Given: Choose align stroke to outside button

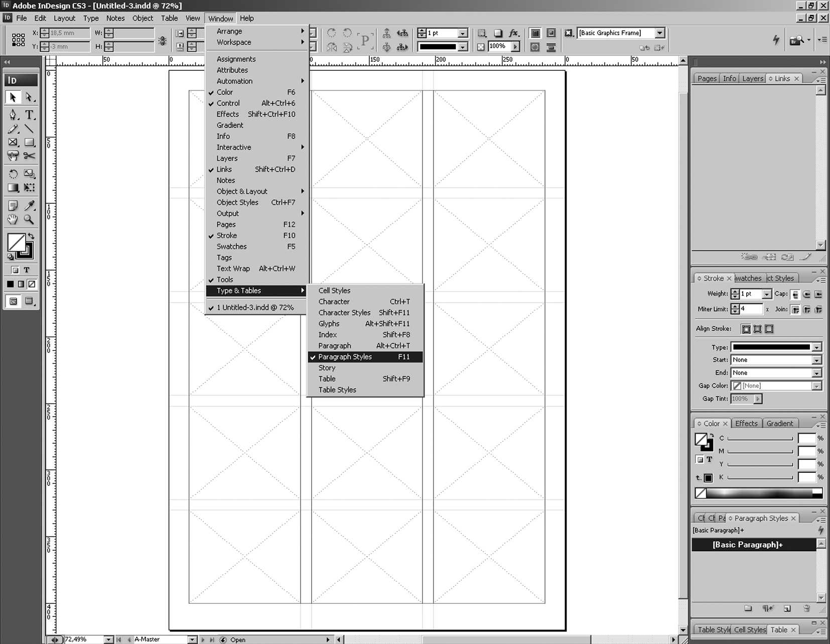Looking at the screenshot, I should click(769, 329).
